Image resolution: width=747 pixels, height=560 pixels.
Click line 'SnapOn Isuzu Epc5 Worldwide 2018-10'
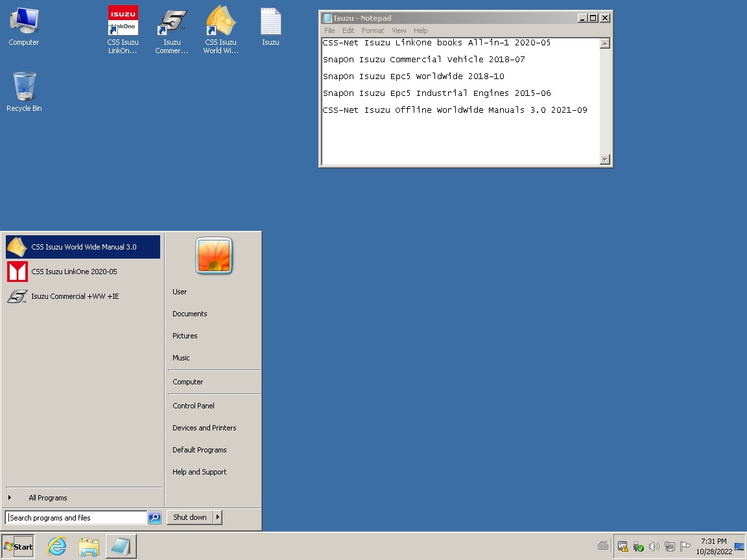click(x=414, y=76)
